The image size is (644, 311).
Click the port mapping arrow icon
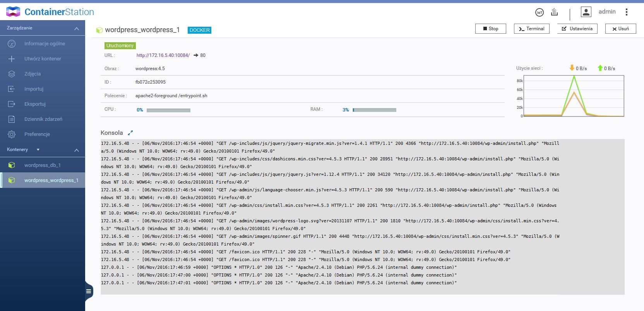(196, 55)
